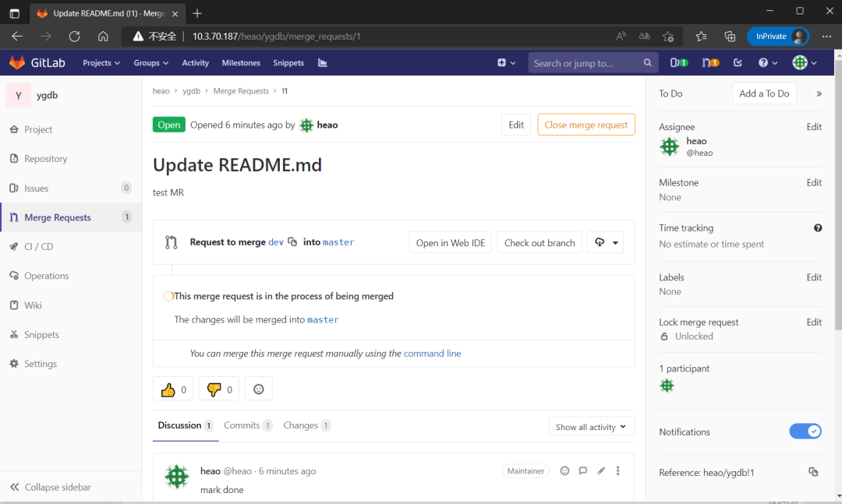The image size is (842, 504).
Task: Copy the dev source branch name
Action: [292, 242]
